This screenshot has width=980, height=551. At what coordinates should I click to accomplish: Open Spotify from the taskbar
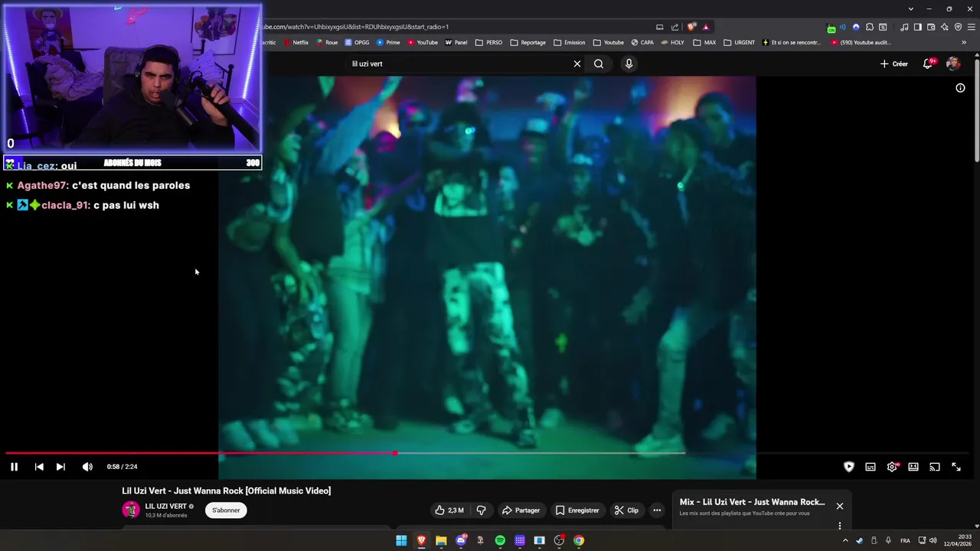(x=500, y=540)
